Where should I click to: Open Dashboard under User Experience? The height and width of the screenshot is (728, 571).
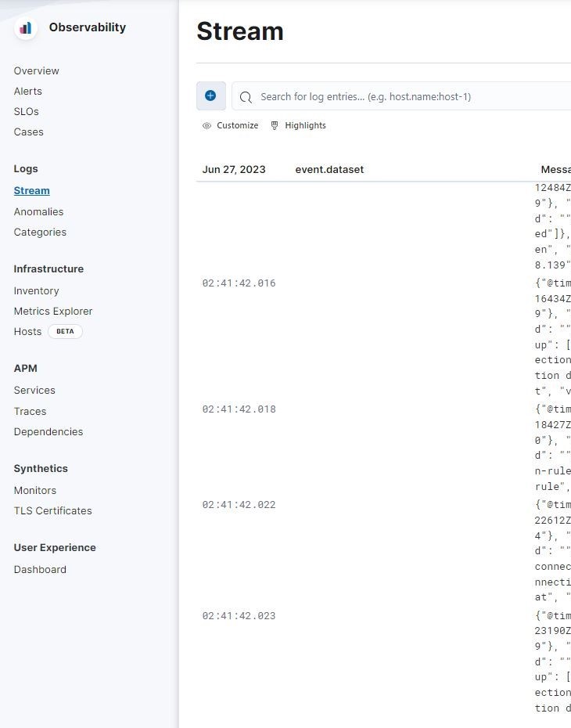40,569
